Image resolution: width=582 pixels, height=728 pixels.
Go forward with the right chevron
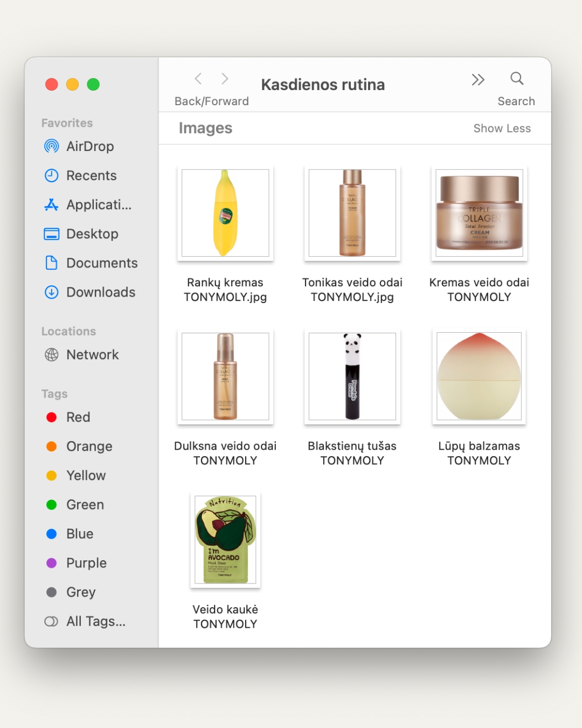(x=225, y=79)
